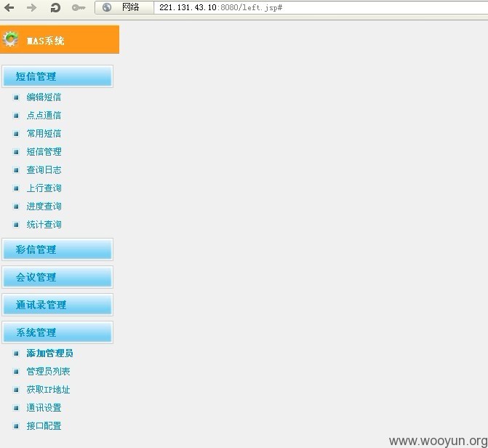Expand the 彩信管理 section
The image size is (488, 448).
(x=57, y=249)
